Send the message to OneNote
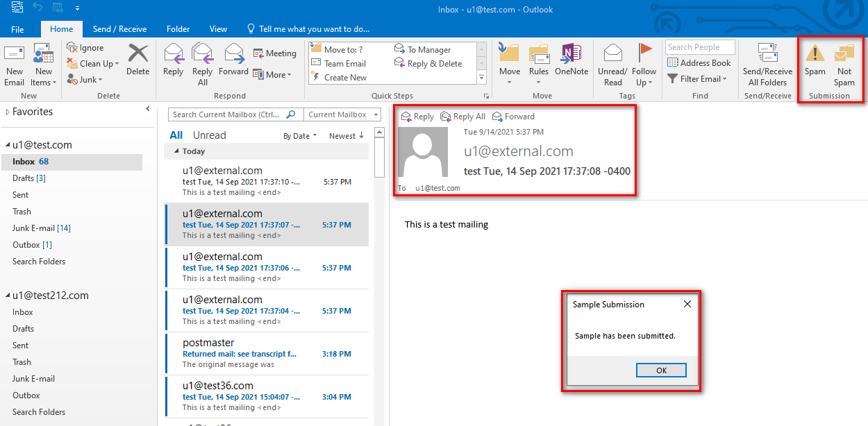 point(571,62)
